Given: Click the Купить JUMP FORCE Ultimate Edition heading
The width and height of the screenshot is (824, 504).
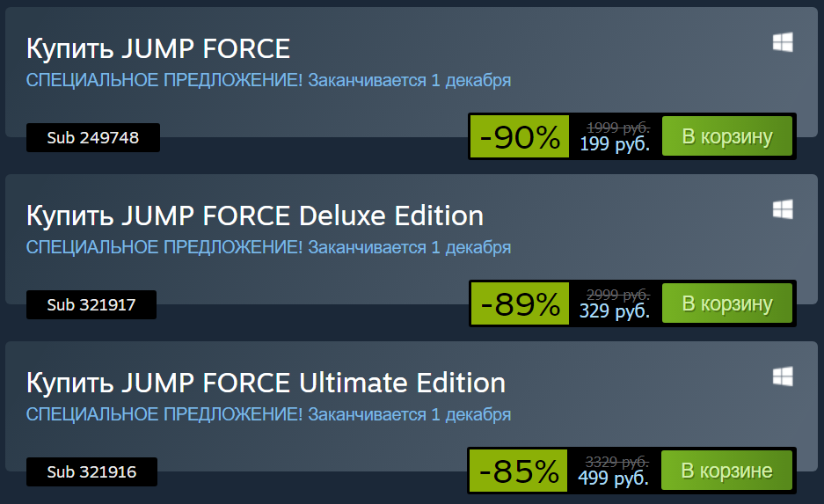Looking at the screenshot, I should (x=266, y=383).
